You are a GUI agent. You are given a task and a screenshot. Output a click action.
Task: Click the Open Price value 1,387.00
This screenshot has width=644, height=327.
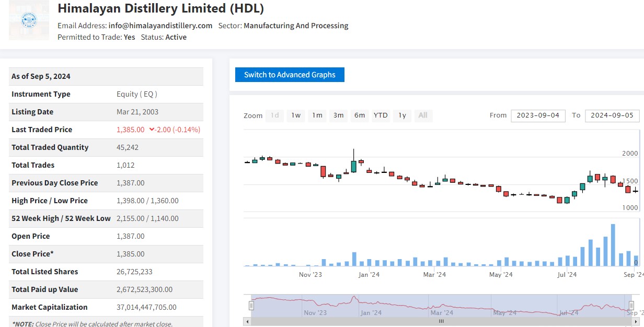pos(131,236)
